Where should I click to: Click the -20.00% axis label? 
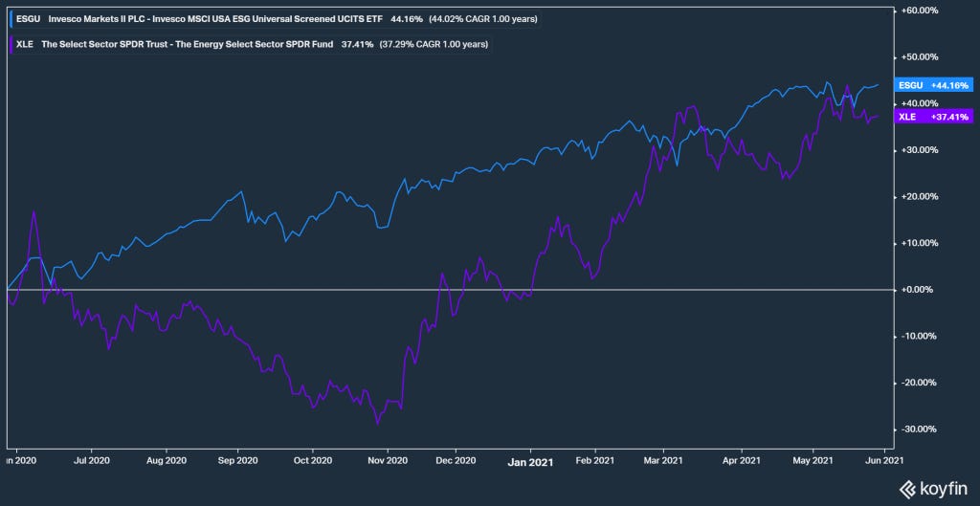click(921, 383)
